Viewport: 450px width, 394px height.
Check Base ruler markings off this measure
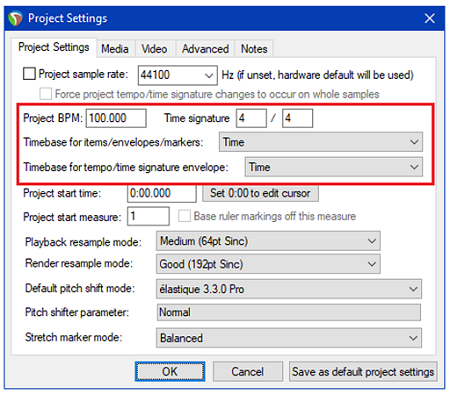point(184,216)
